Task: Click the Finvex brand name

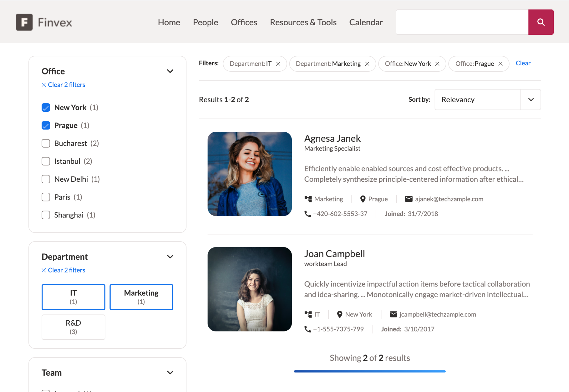Action: [x=55, y=23]
